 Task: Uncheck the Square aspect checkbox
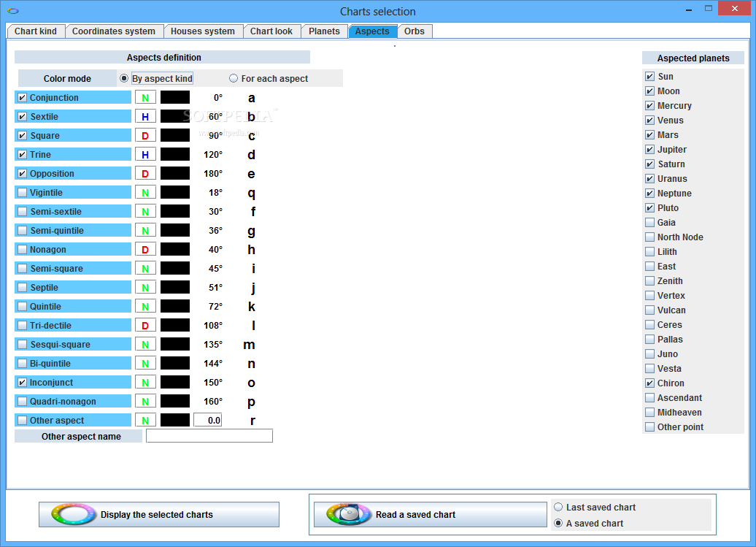click(22, 136)
